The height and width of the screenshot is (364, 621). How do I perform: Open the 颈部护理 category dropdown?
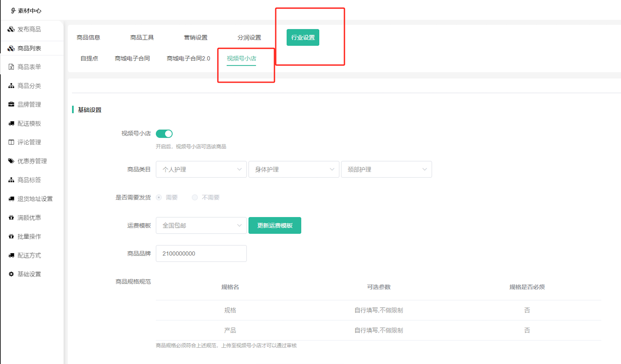(x=386, y=169)
